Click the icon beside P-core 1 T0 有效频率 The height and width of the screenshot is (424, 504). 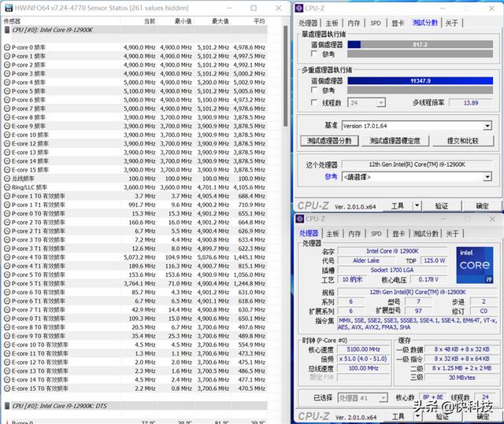(x=7, y=196)
